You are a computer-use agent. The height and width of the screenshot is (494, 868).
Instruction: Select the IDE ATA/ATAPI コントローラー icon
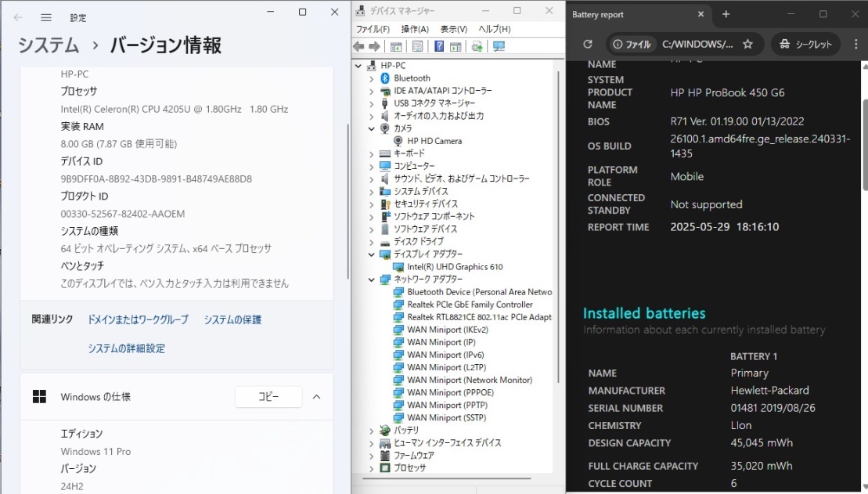tap(385, 90)
